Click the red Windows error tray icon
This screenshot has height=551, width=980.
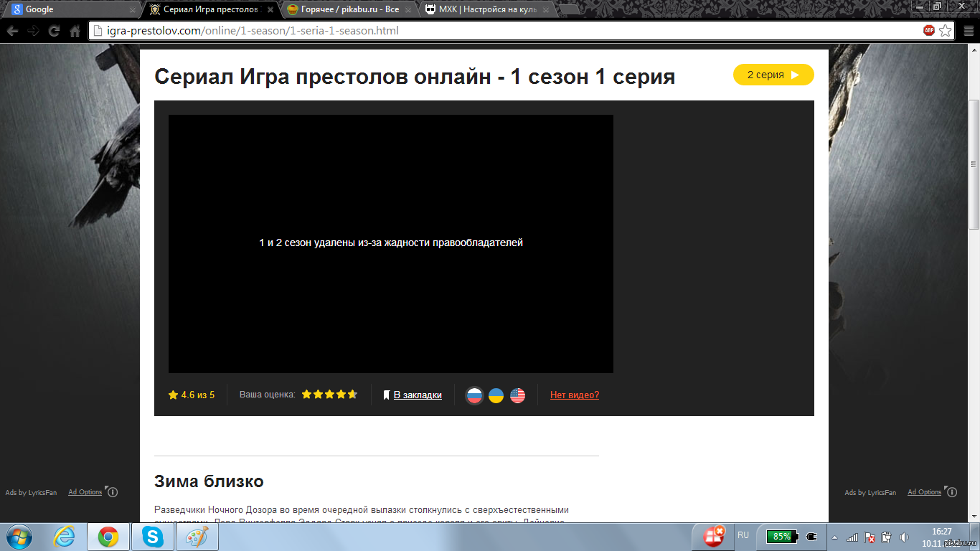click(x=714, y=536)
